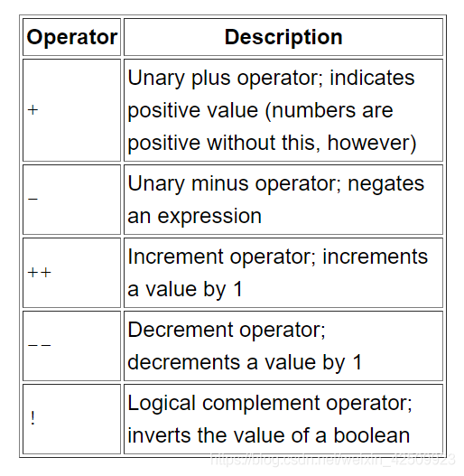Select the decrement -- symbol

[39, 345]
